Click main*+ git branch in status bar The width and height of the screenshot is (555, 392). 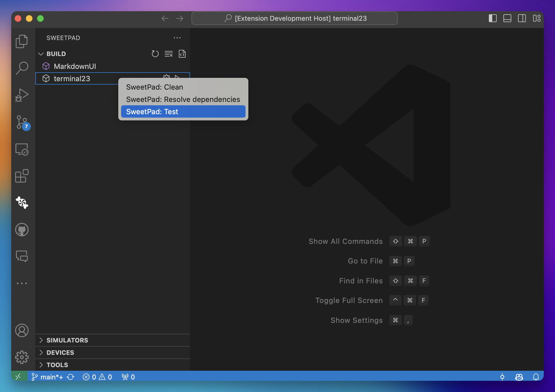48,377
